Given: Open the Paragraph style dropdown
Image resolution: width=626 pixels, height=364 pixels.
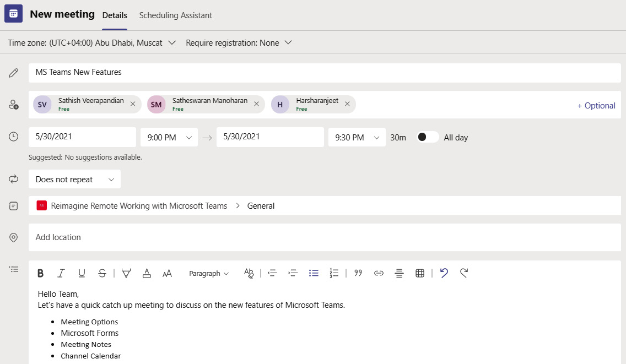Looking at the screenshot, I should 209,273.
